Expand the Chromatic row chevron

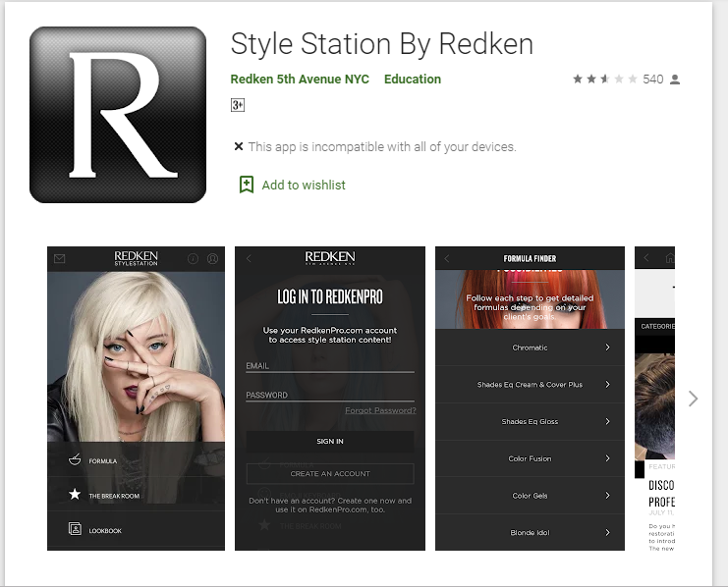607,347
